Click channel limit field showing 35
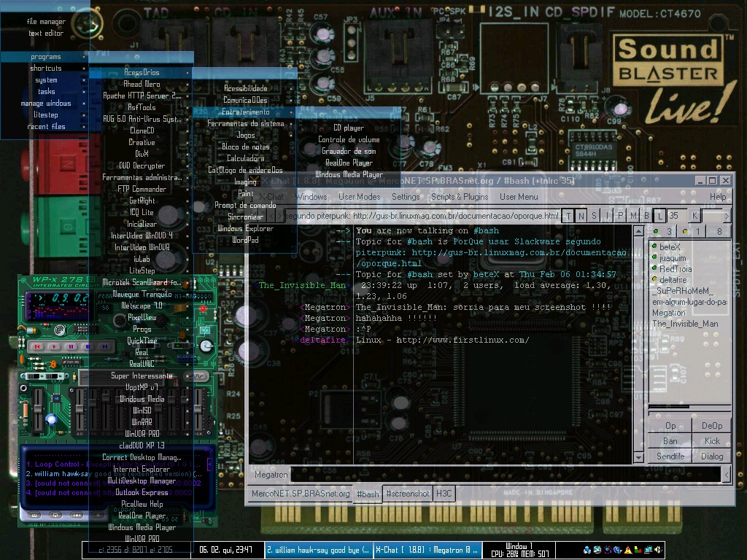This screenshot has width=747, height=560. point(676,216)
